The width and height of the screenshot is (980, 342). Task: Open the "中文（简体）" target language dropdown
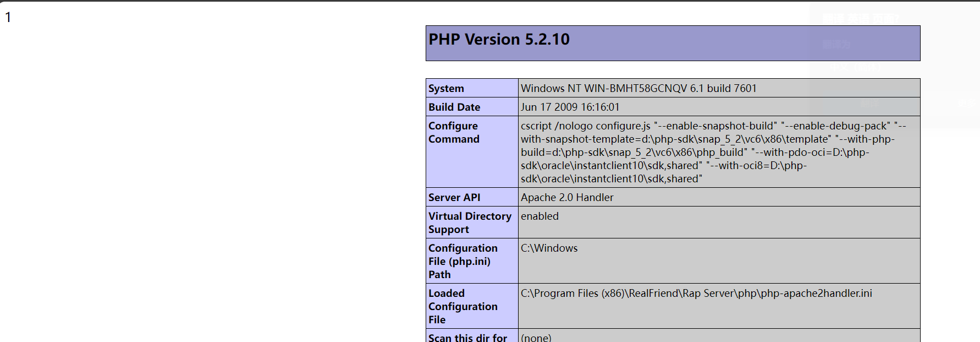(856, 67)
